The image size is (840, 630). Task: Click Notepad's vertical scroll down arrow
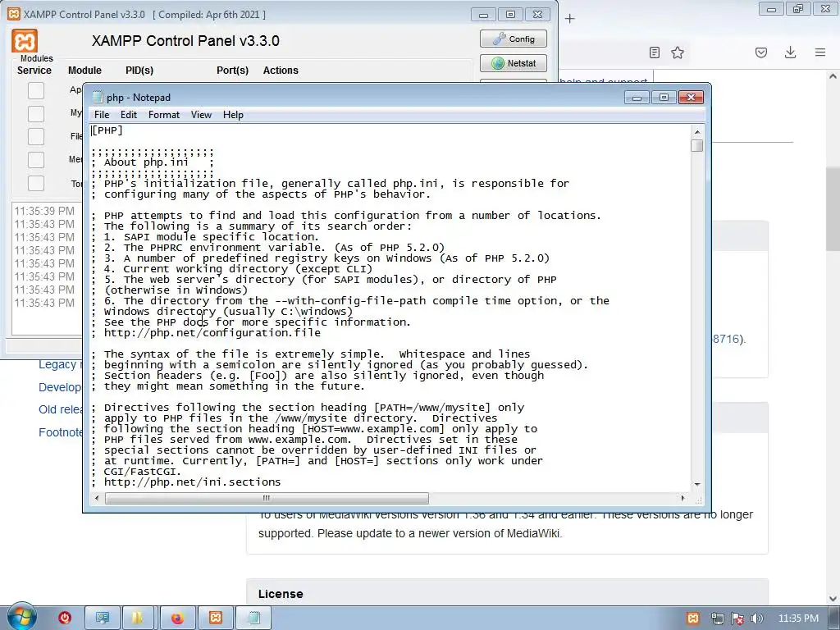click(x=697, y=484)
